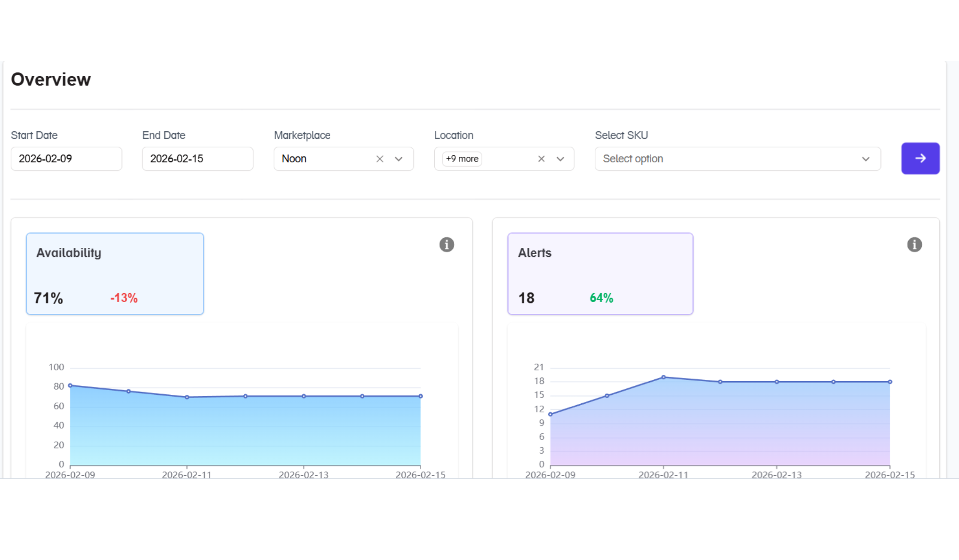Open the Select SKU dropdown
The height and width of the screenshot is (560, 959).
737,159
